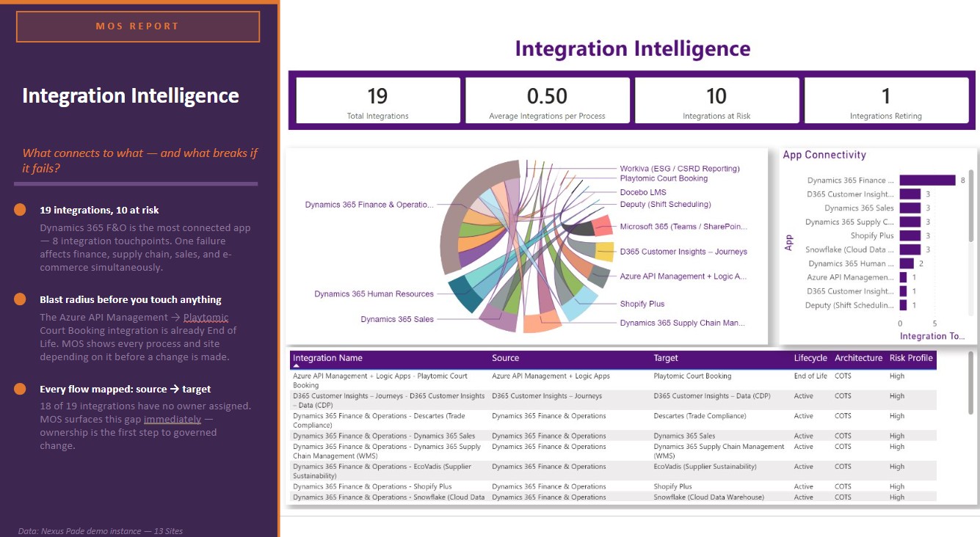Sort table by the Risk Profile column header
The image size is (980, 537).
(911, 358)
